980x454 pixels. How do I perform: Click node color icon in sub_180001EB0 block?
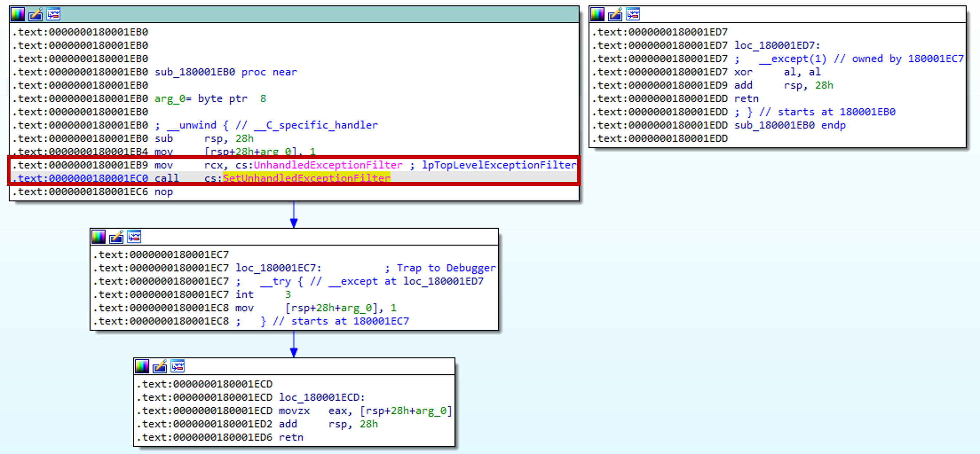click(x=17, y=15)
